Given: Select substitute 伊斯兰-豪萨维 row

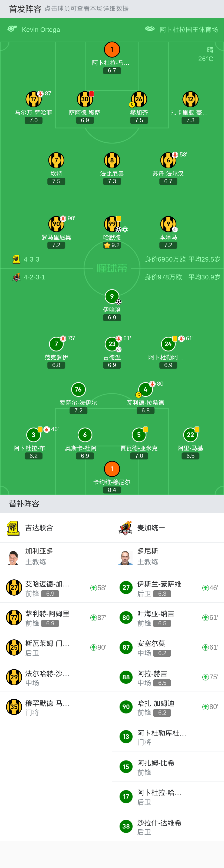Looking at the screenshot, I should (x=168, y=588).
